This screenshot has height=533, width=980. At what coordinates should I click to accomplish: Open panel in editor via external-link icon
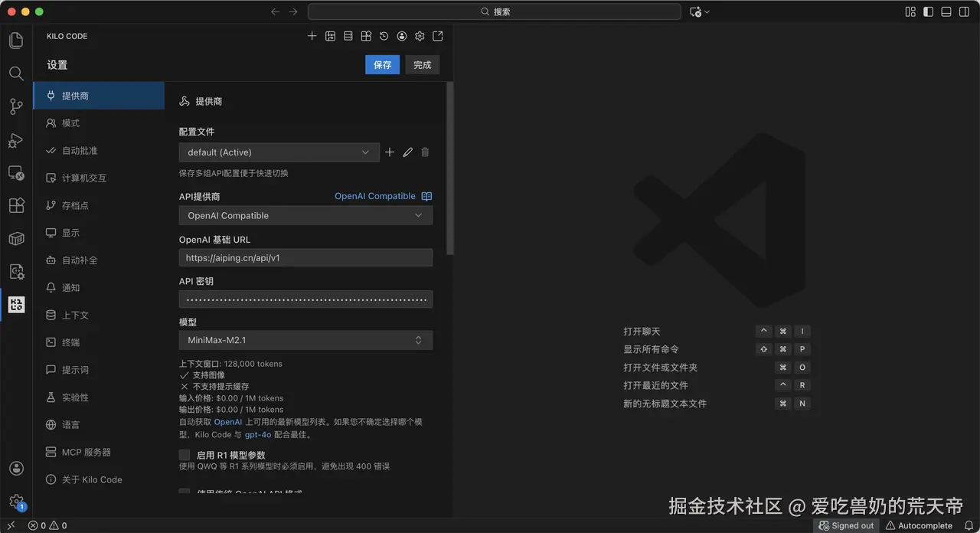click(437, 36)
